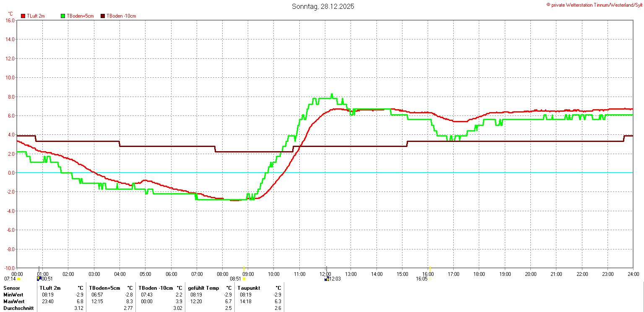This screenshot has width=644, height=312.
Task: Click the blue icon beside 12:03
Action: click(x=327, y=278)
